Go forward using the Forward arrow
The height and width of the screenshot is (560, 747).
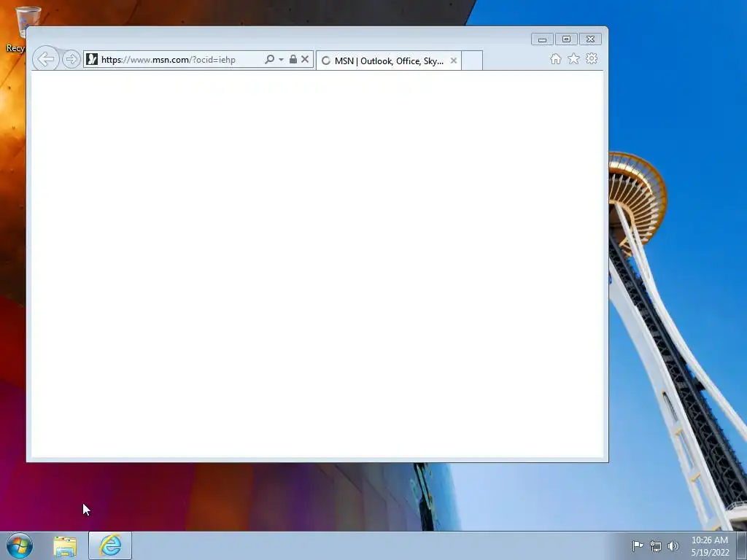pyautogui.click(x=71, y=59)
